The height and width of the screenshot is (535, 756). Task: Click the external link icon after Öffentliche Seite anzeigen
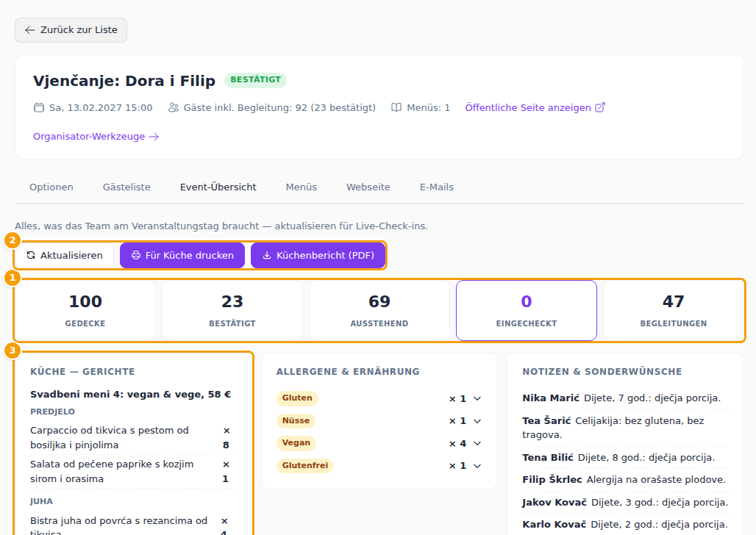600,107
